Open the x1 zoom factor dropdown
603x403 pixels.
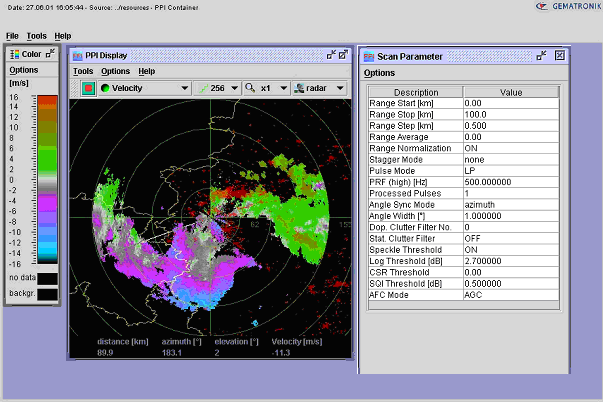tap(266, 88)
